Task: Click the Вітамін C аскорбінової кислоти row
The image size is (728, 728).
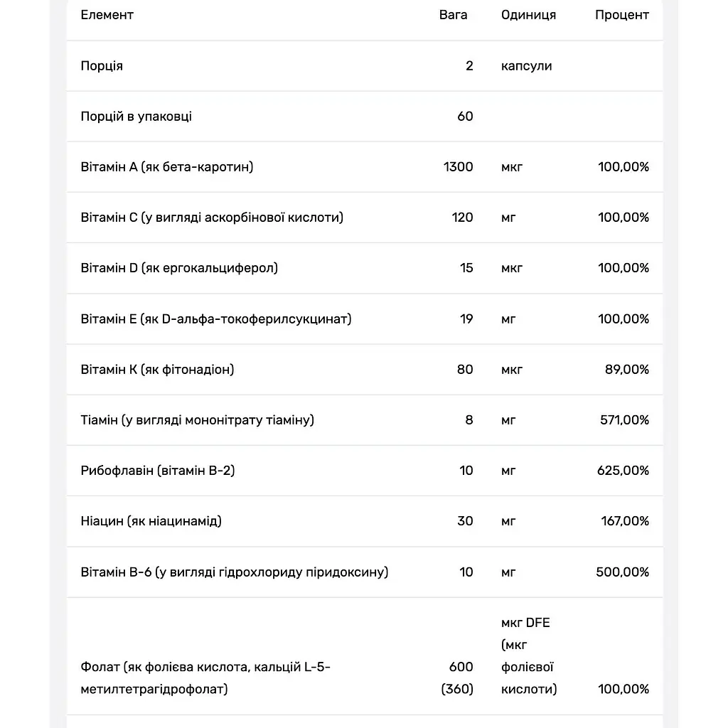Action: (365, 218)
